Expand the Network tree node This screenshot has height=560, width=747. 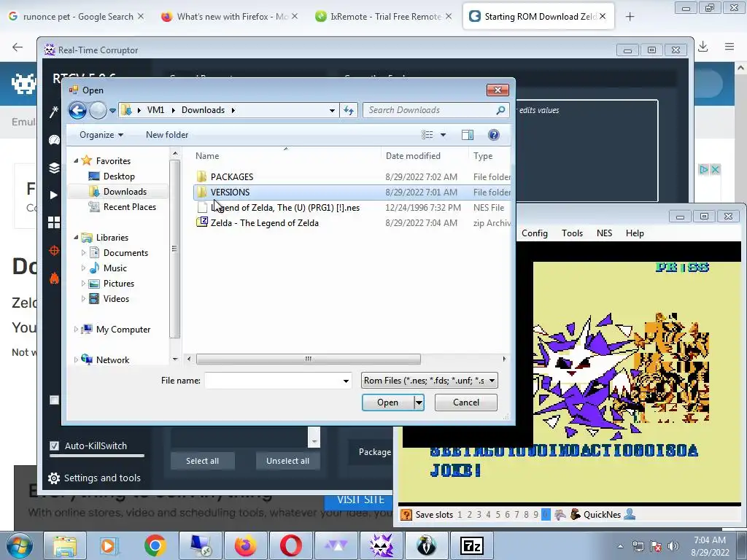pyautogui.click(x=76, y=360)
